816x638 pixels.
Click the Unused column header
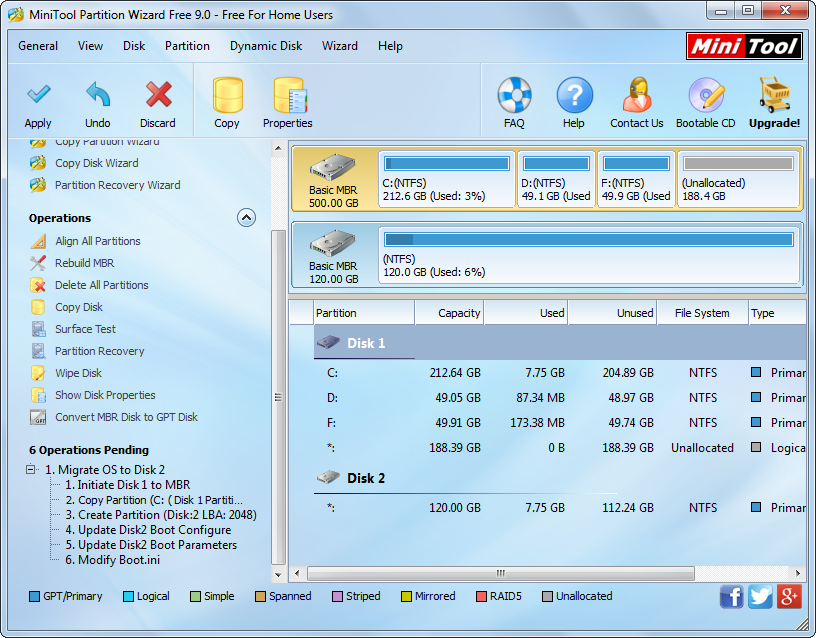(613, 313)
